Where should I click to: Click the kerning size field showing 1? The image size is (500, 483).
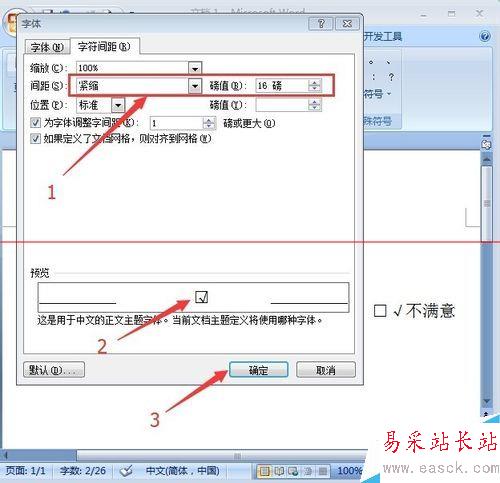click(176, 123)
